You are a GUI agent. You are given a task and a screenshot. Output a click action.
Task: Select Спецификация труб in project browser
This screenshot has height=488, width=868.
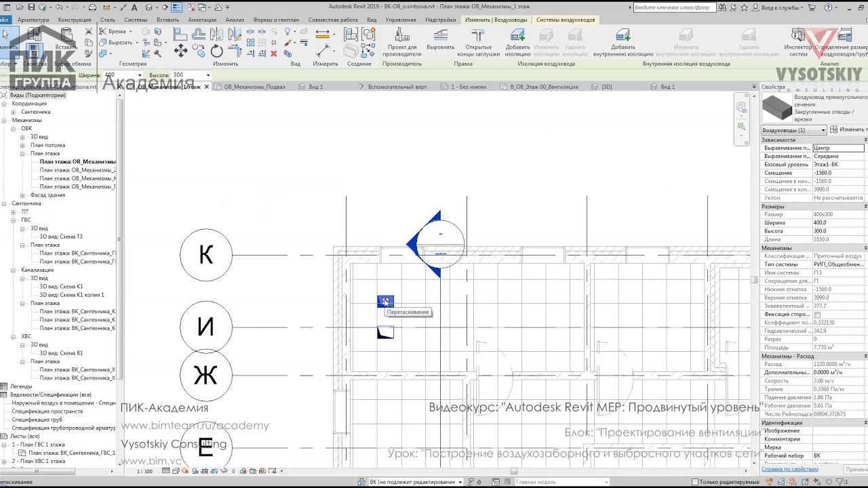[x=37, y=420]
